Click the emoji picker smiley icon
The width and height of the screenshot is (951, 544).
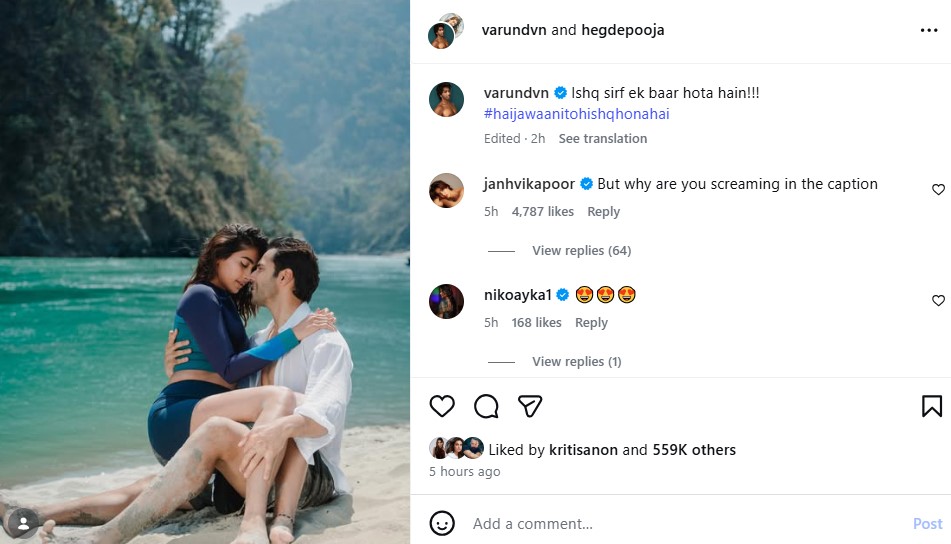click(x=442, y=523)
